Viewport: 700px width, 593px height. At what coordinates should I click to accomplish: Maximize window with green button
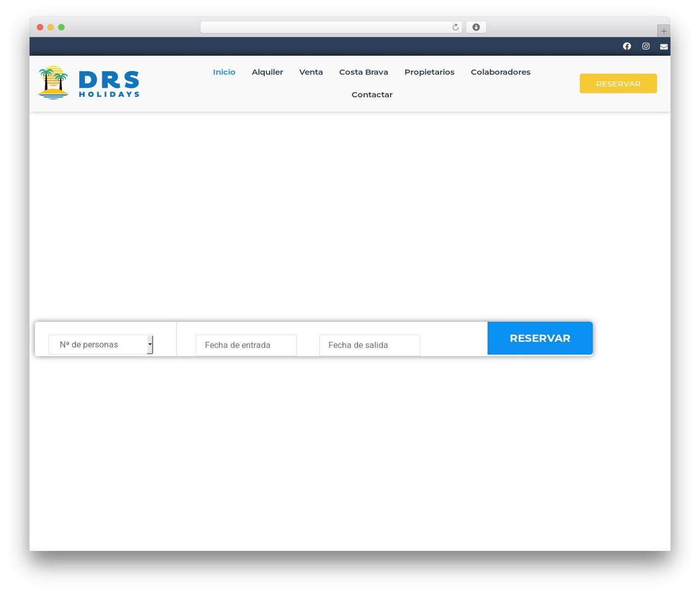tap(61, 27)
